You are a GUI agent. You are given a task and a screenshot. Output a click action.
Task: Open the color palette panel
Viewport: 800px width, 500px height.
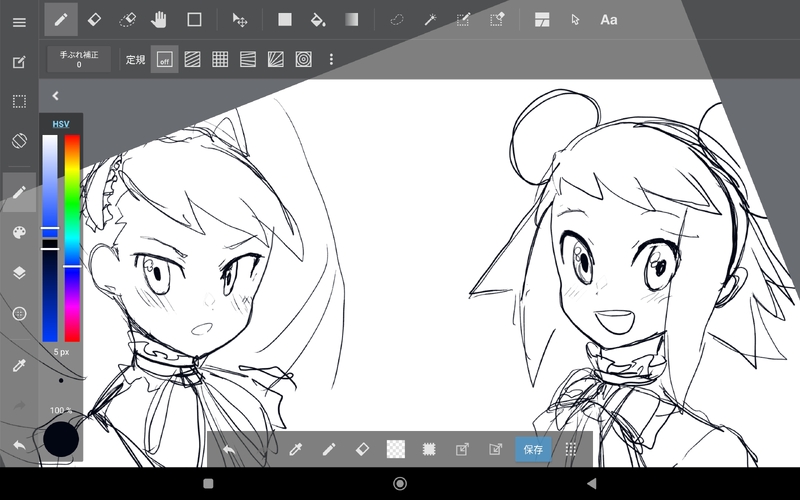click(19, 233)
